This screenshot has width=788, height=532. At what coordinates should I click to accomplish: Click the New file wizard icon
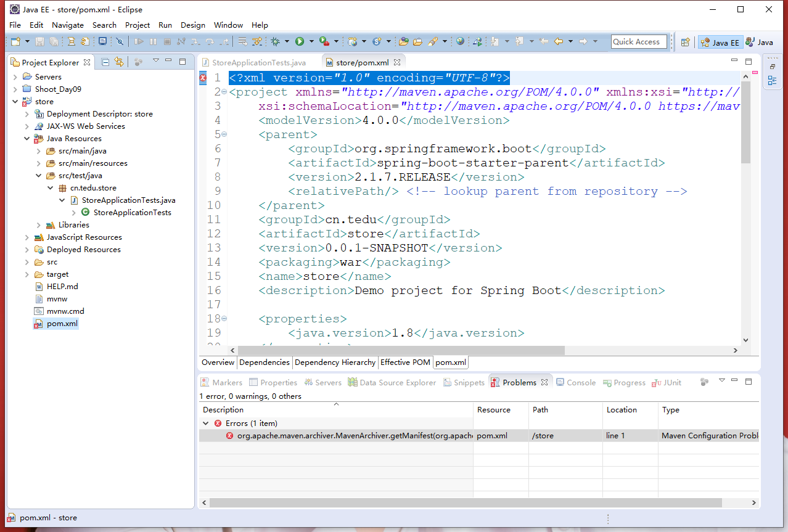tap(15, 41)
